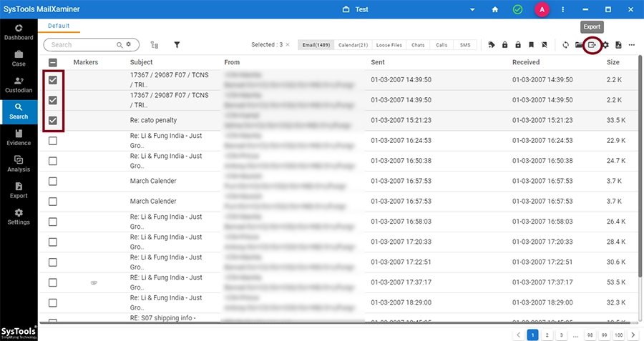The width and height of the screenshot is (644, 341).
Task: Select Search in the sidebar
Action: [19, 112]
